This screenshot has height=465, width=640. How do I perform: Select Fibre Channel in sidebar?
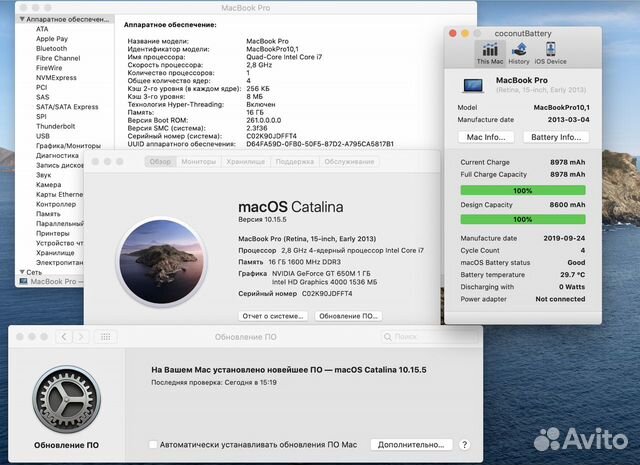pyautogui.click(x=58, y=58)
